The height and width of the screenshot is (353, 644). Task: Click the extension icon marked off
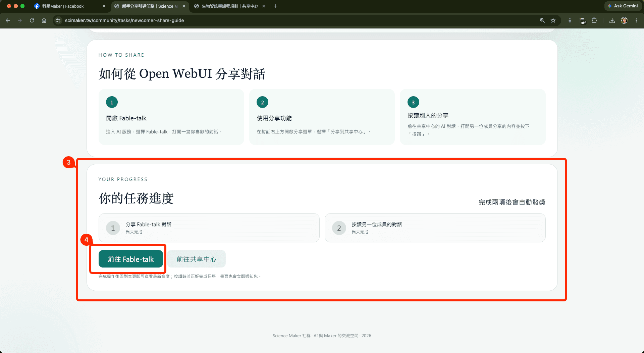point(583,21)
